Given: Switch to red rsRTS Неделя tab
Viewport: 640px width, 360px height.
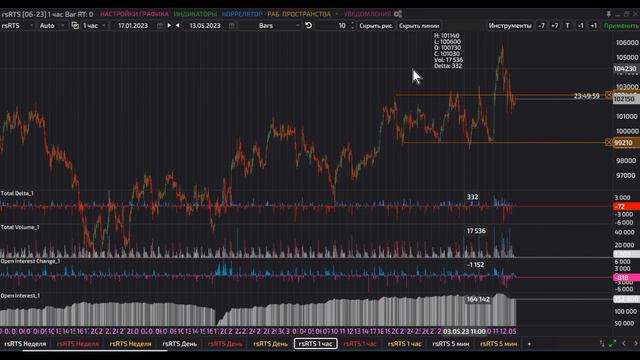Looking at the screenshot, I should tap(78, 344).
